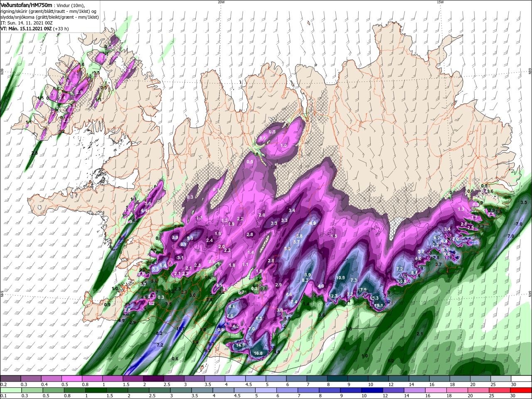Image resolution: width=532 pixels, height=399 pixels.
Task: Click the 17.9 precipitation value on map
Action: tap(362, 290)
